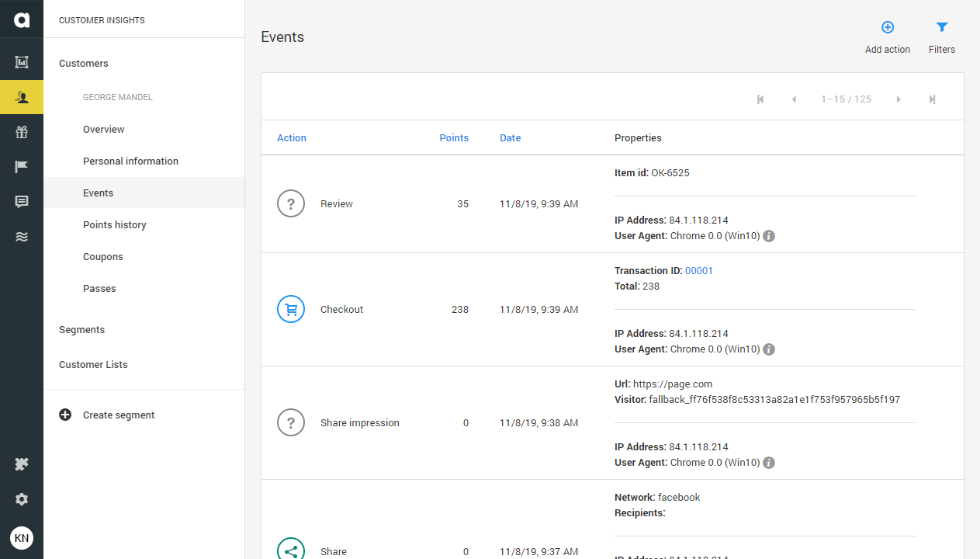This screenshot has height=559, width=980.
Task: Open the KN user avatar
Action: coord(22,537)
